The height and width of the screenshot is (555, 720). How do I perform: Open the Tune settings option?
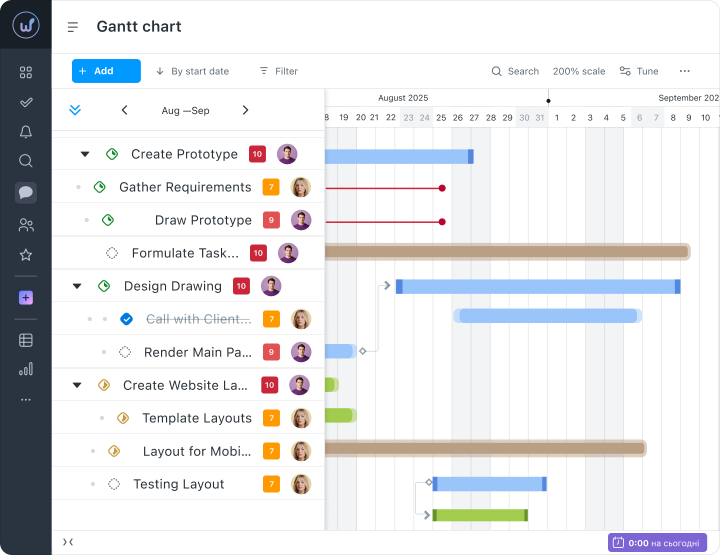(639, 71)
